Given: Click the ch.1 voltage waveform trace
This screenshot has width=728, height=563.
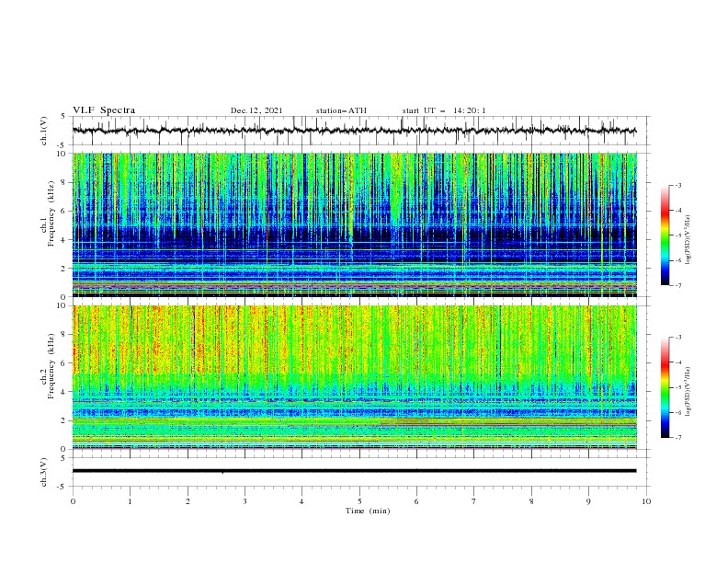Looking at the screenshot, I should click(354, 131).
